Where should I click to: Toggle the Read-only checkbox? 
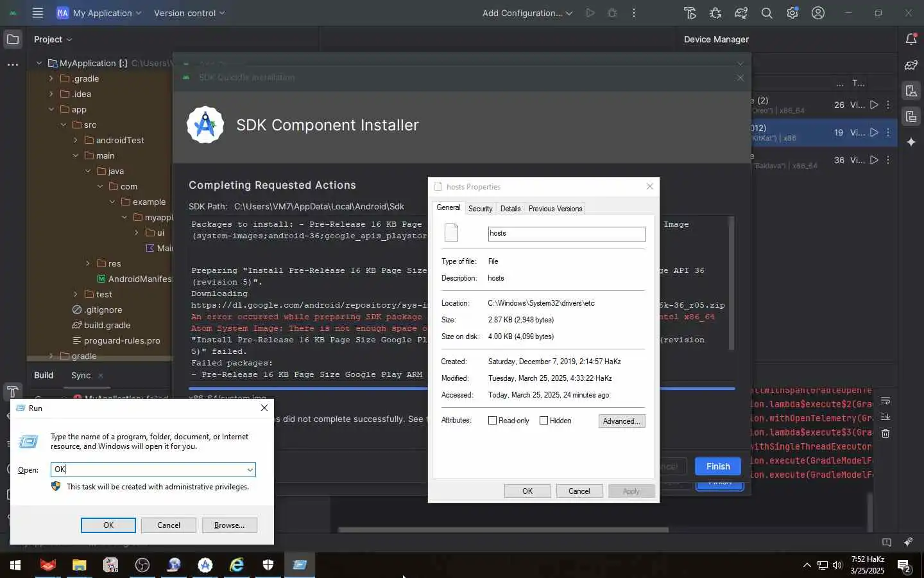pos(492,421)
